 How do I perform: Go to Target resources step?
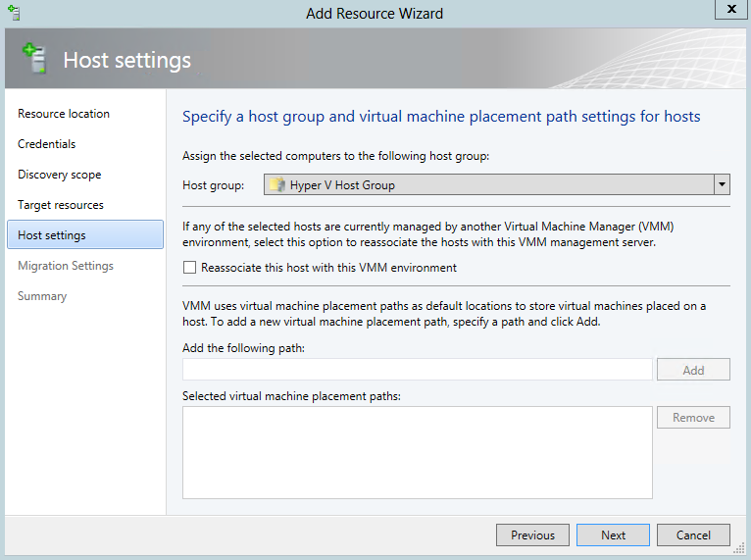click(61, 205)
